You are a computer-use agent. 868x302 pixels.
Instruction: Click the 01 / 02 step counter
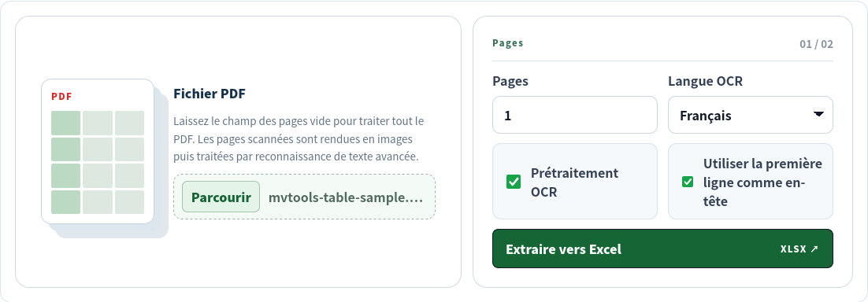click(816, 44)
